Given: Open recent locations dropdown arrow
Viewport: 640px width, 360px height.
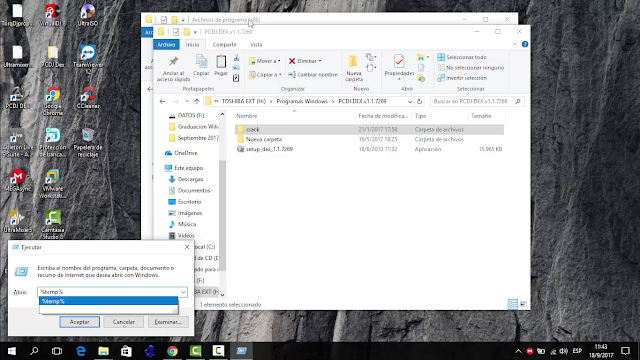Looking at the screenshot, I should point(187,101).
